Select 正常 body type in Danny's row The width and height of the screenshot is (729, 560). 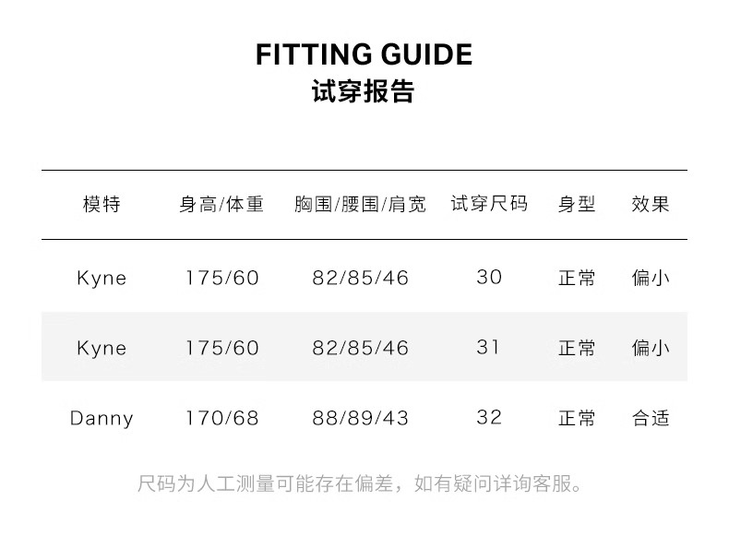point(577,418)
